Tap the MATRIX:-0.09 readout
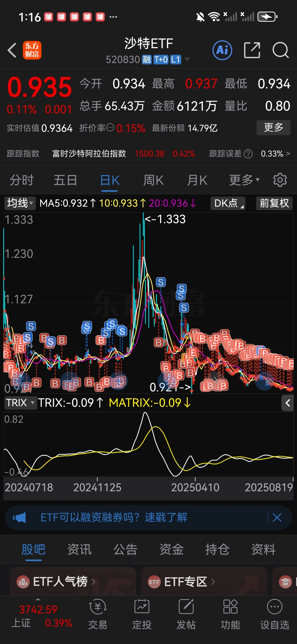This screenshot has height=644, width=297. point(150,403)
